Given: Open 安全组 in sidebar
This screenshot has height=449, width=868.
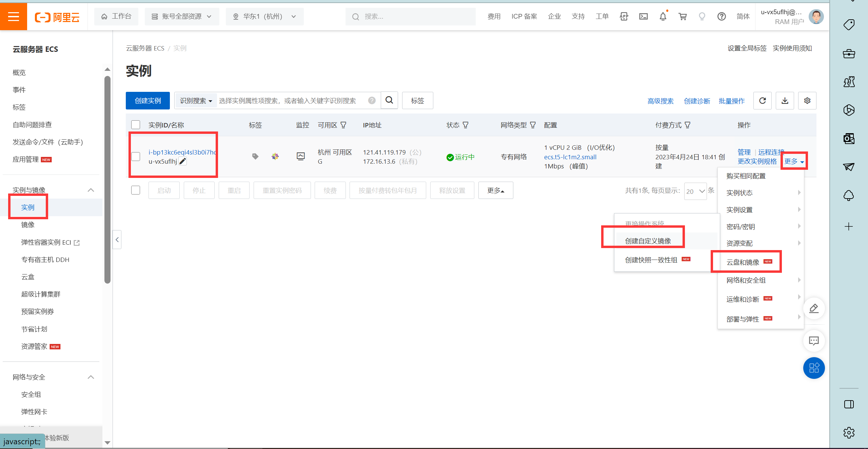Looking at the screenshot, I should (31, 394).
